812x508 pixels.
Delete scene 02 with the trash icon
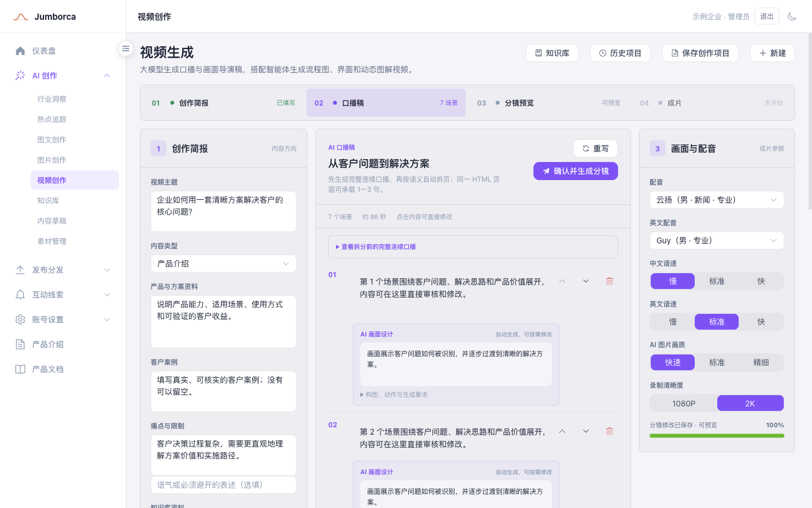(x=610, y=431)
